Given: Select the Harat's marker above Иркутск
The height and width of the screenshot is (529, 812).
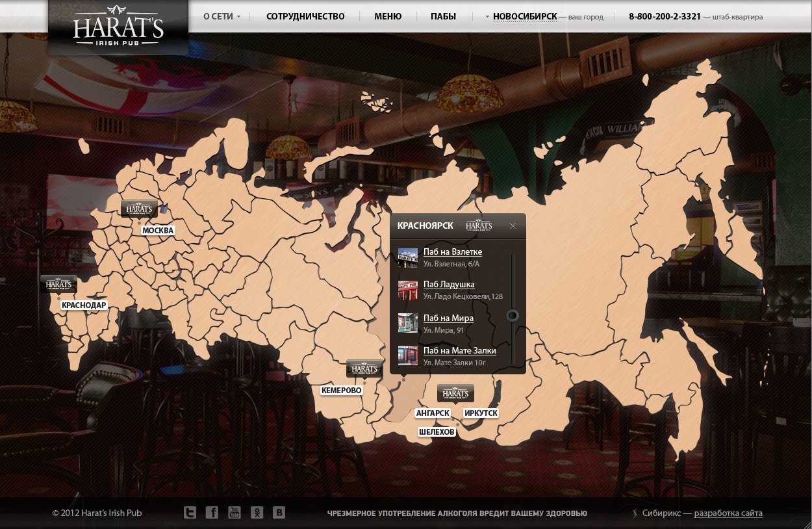Looking at the screenshot, I should coord(455,393).
